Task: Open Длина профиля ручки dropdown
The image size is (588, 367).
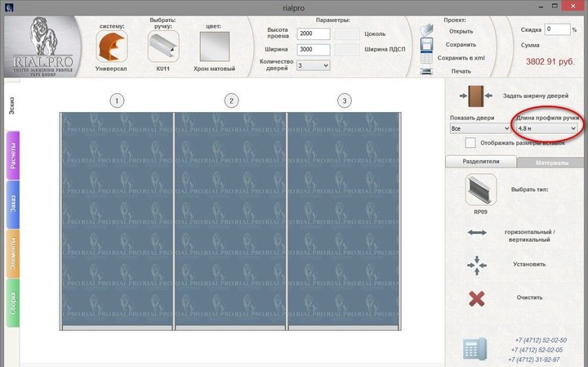Action: (546, 128)
